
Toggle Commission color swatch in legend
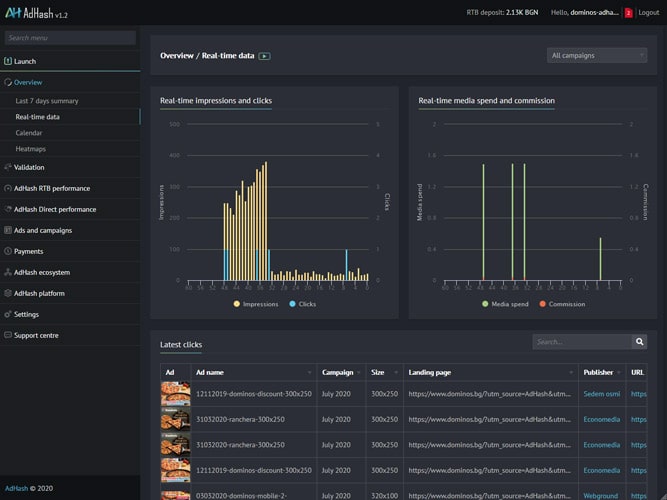click(543, 304)
